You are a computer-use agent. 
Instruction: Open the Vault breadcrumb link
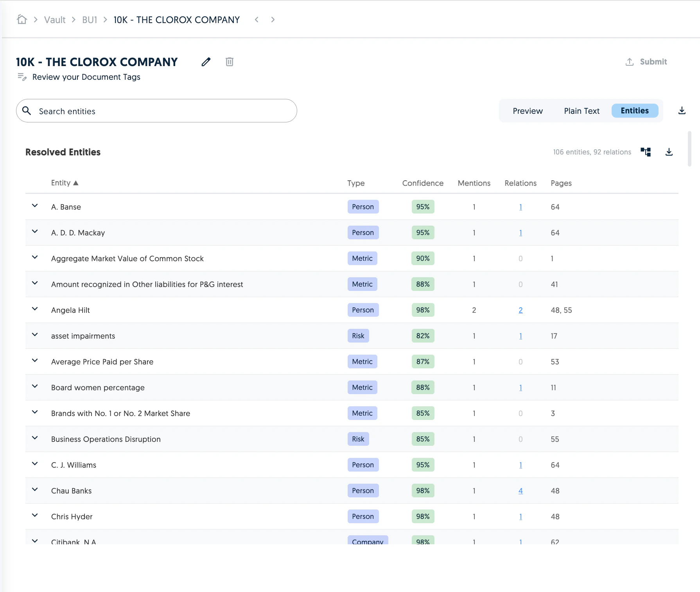(x=55, y=20)
